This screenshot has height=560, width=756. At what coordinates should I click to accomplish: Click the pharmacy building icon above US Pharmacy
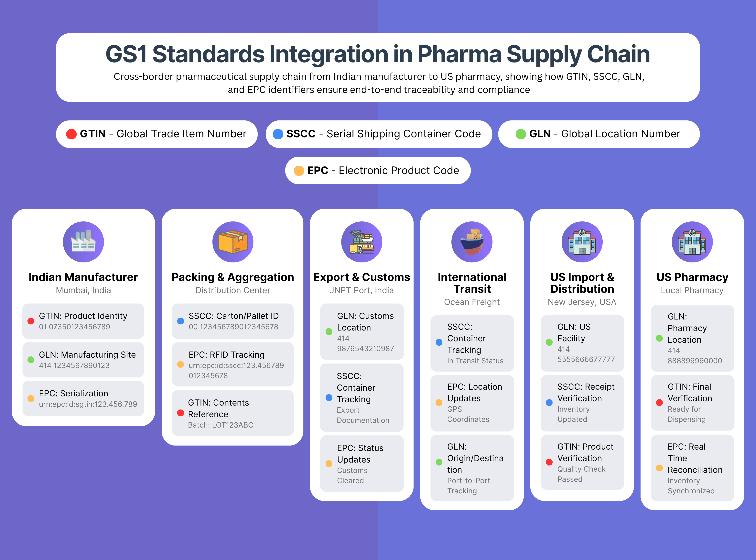tap(692, 242)
